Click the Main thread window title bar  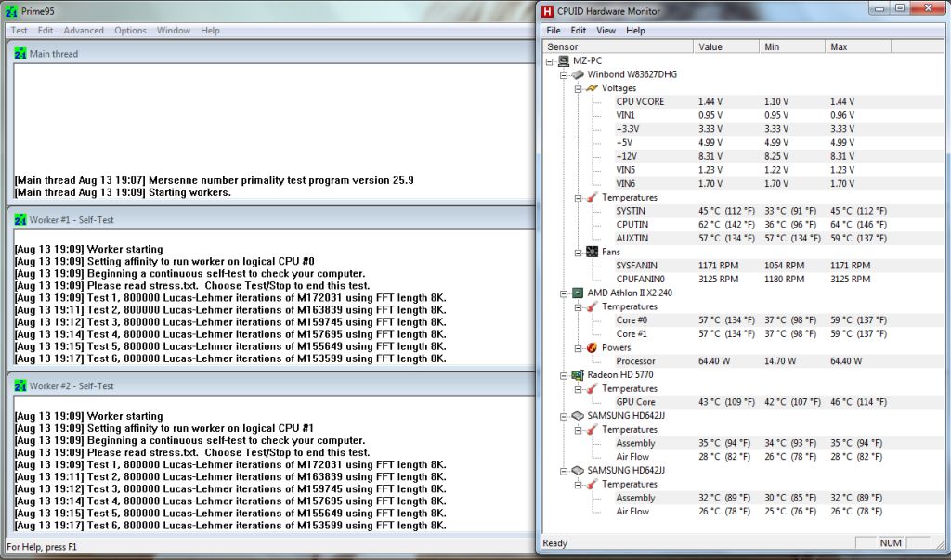[271, 53]
